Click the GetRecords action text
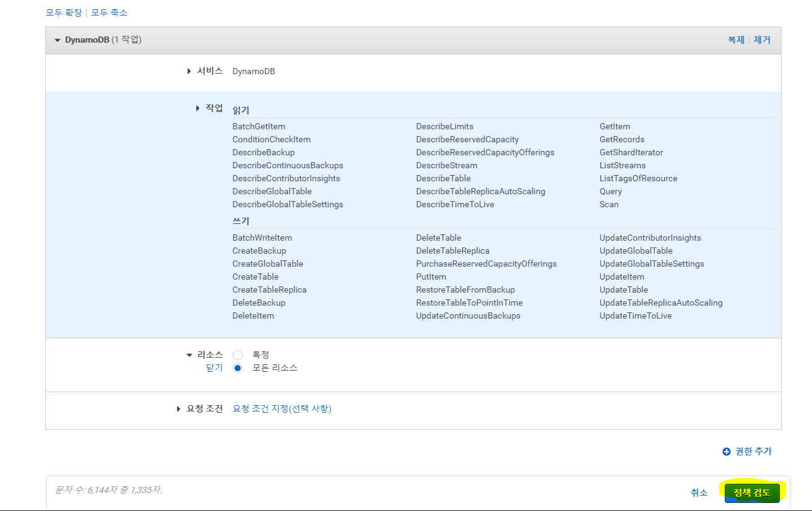 click(622, 139)
